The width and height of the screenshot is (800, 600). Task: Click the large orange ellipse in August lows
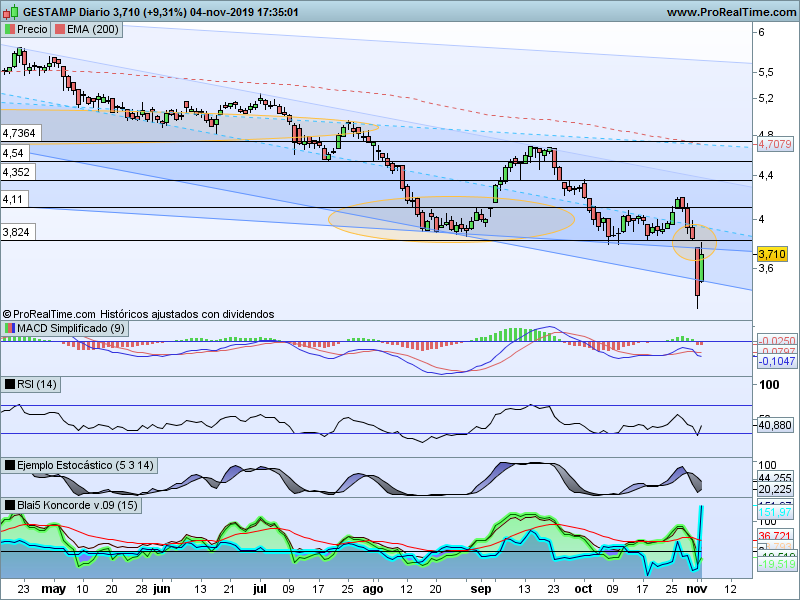[x=452, y=219]
